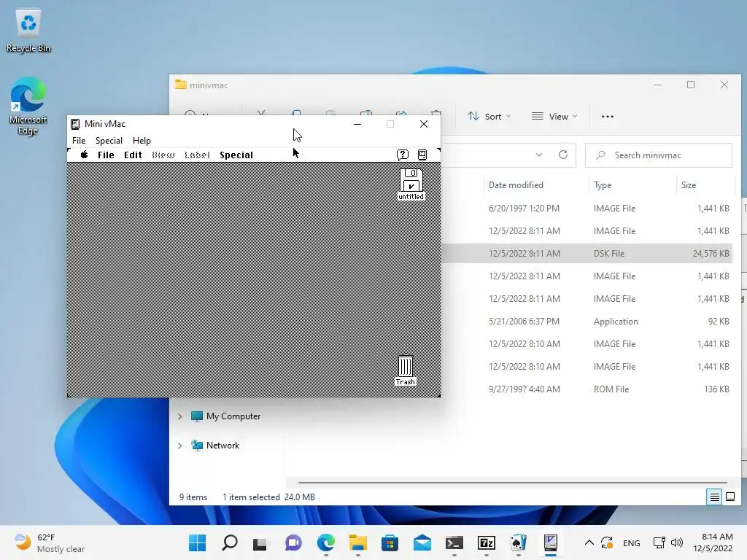Open Chat app from taskbar

293,542
